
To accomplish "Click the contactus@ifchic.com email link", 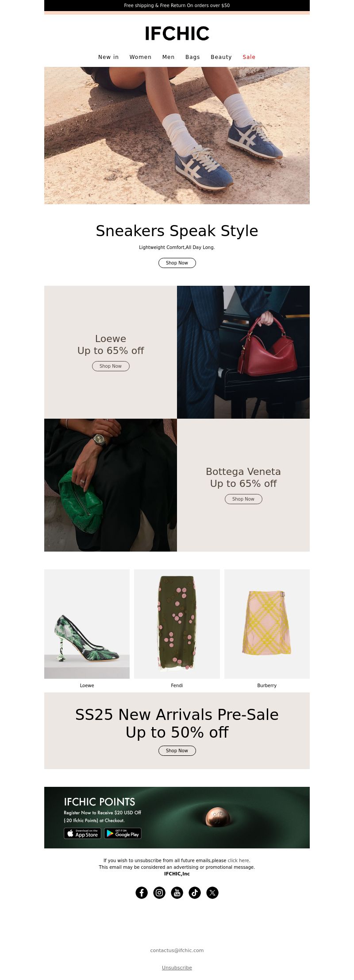I will (177, 950).
